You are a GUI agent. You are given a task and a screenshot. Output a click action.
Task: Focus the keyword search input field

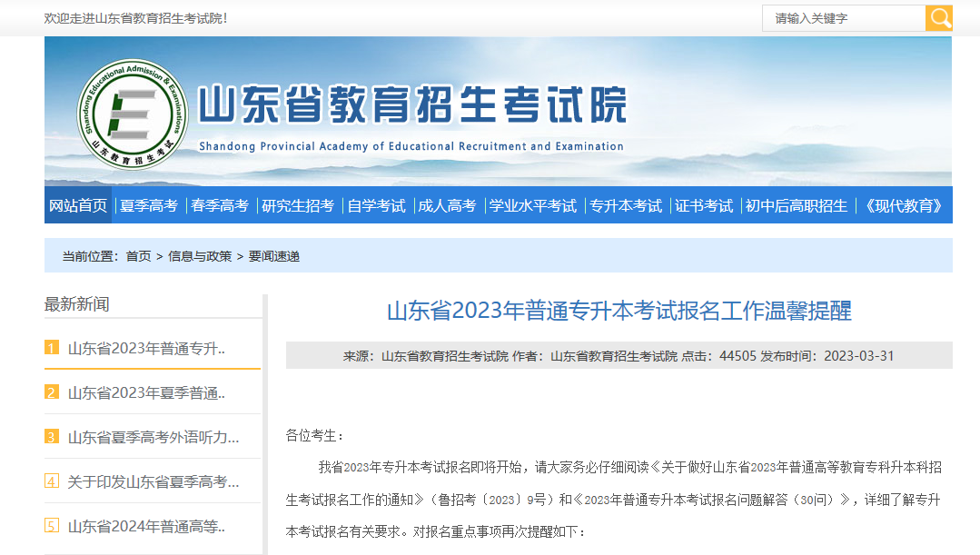pyautogui.click(x=844, y=18)
